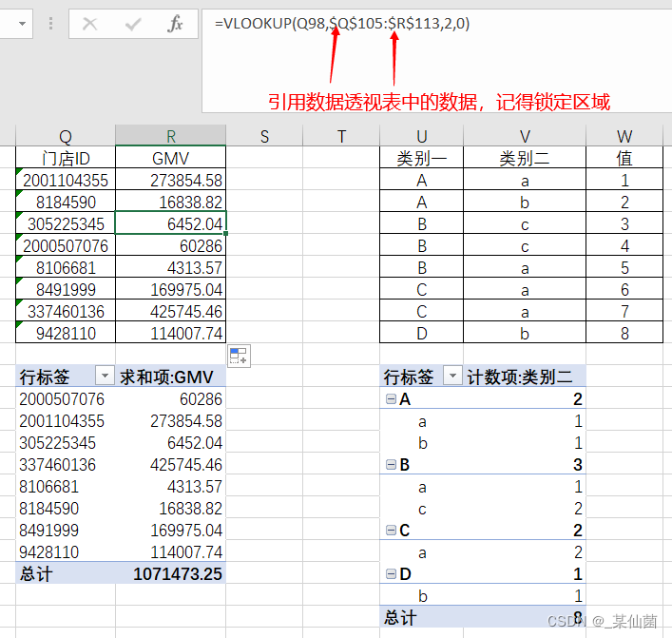Viewport: 672px width, 638px height.
Task: Select column S header
Action: 264,136
